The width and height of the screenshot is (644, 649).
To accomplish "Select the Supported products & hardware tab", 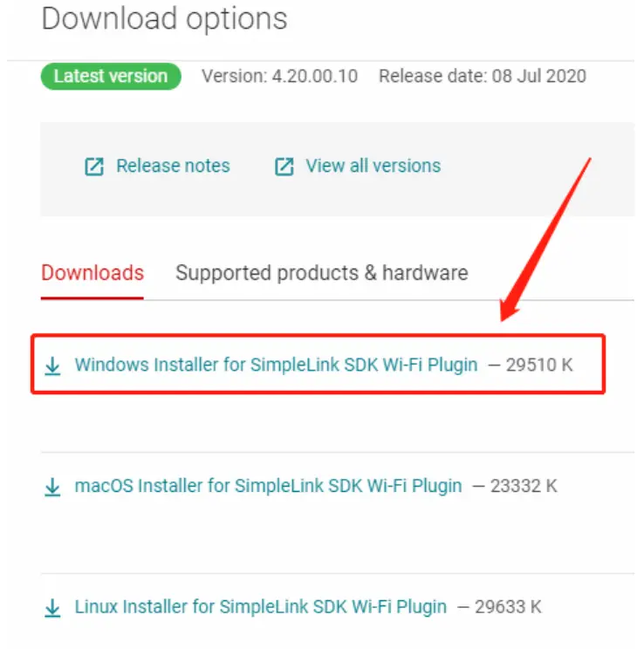I will click(321, 273).
